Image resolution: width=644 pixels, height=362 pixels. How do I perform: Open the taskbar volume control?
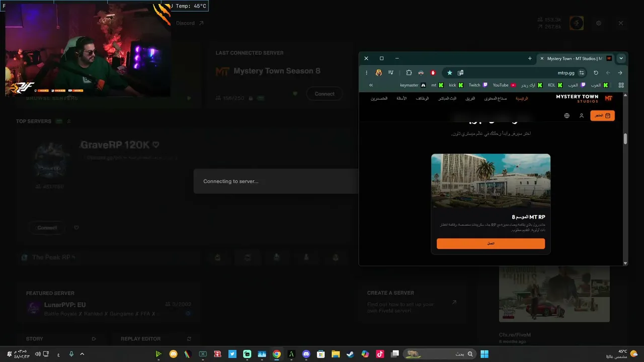click(37, 354)
